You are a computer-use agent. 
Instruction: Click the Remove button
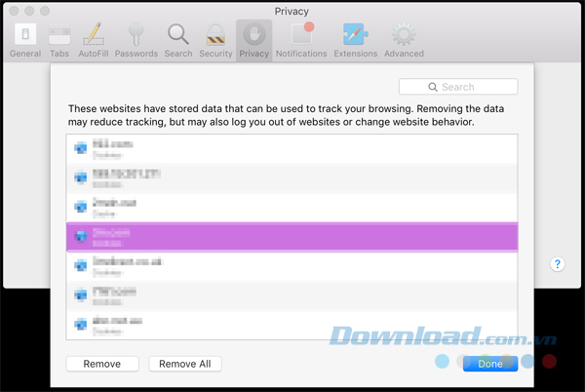pyautogui.click(x=102, y=364)
